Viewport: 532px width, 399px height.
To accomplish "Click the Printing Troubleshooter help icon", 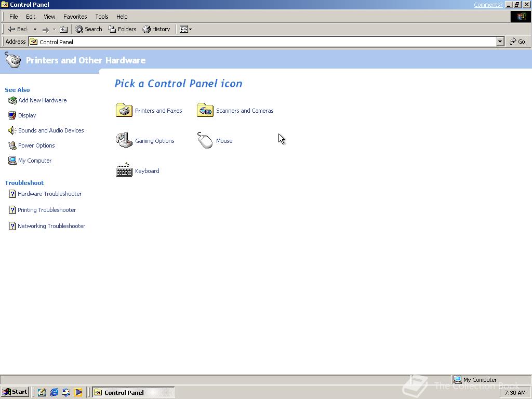I will [12, 210].
